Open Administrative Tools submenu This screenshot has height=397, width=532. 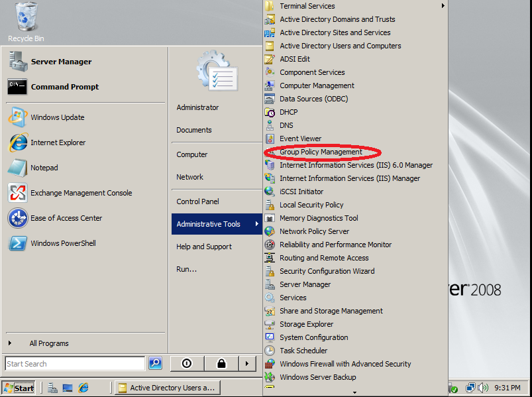coord(217,224)
